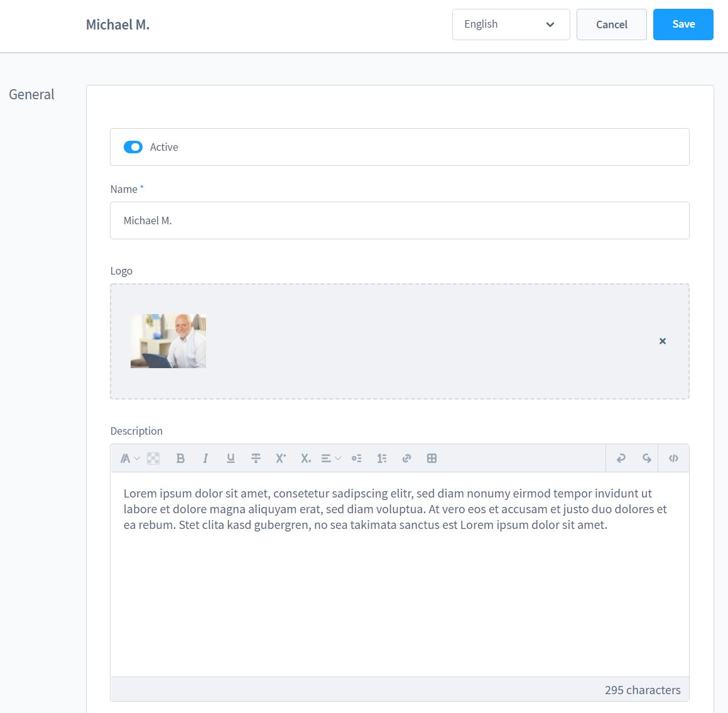Apply strikethrough to description text
Viewport: 728px width, 713px height.
click(x=256, y=459)
